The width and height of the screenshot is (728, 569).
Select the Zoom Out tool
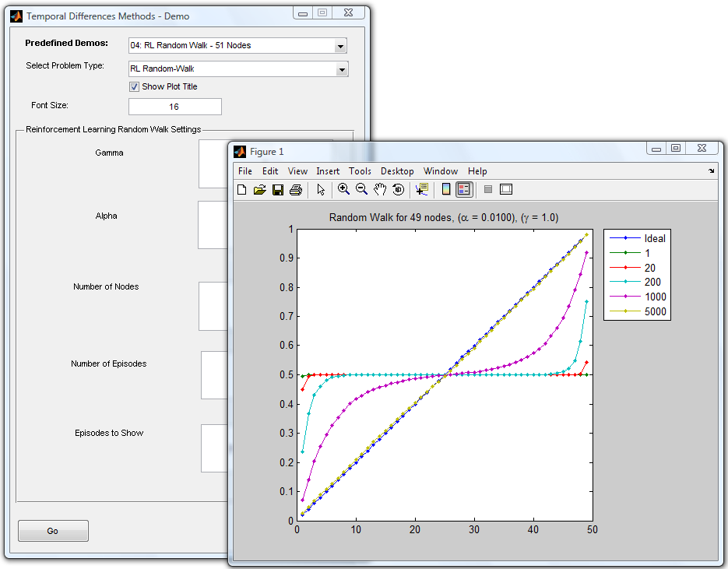[x=361, y=189]
